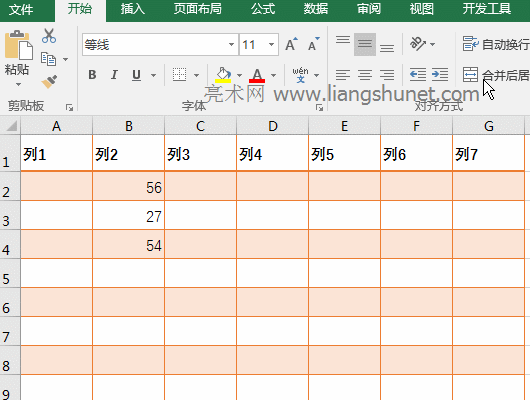This screenshot has width=530, height=400.
Task: Center text horizontally
Action: tap(365, 75)
